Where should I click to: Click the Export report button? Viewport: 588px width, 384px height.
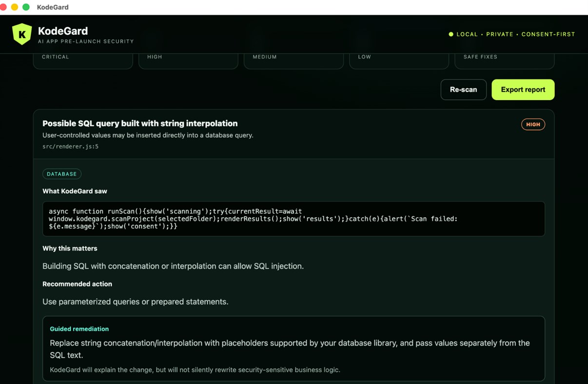click(523, 90)
